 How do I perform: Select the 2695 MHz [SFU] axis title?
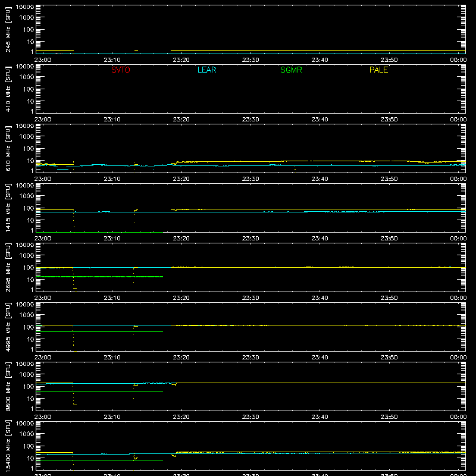(8, 268)
